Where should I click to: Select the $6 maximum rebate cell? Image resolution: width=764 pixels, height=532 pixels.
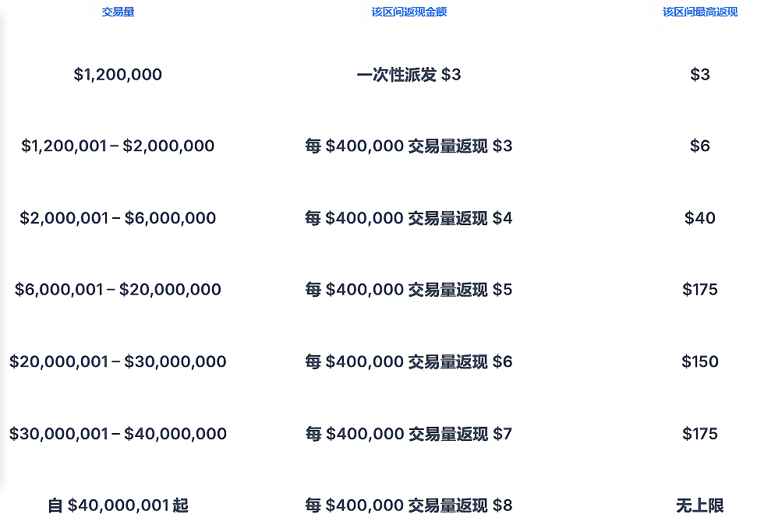click(700, 146)
